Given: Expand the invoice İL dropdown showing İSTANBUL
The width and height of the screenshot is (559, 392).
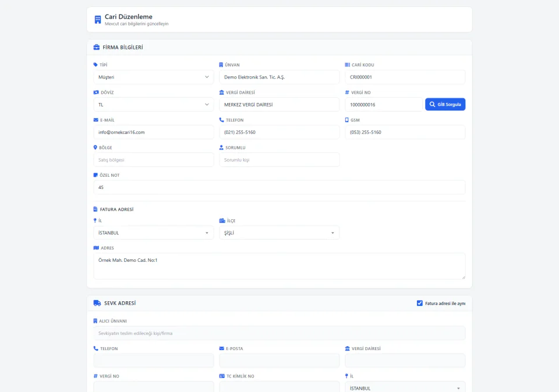Looking at the screenshot, I should pyautogui.click(x=154, y=233).
